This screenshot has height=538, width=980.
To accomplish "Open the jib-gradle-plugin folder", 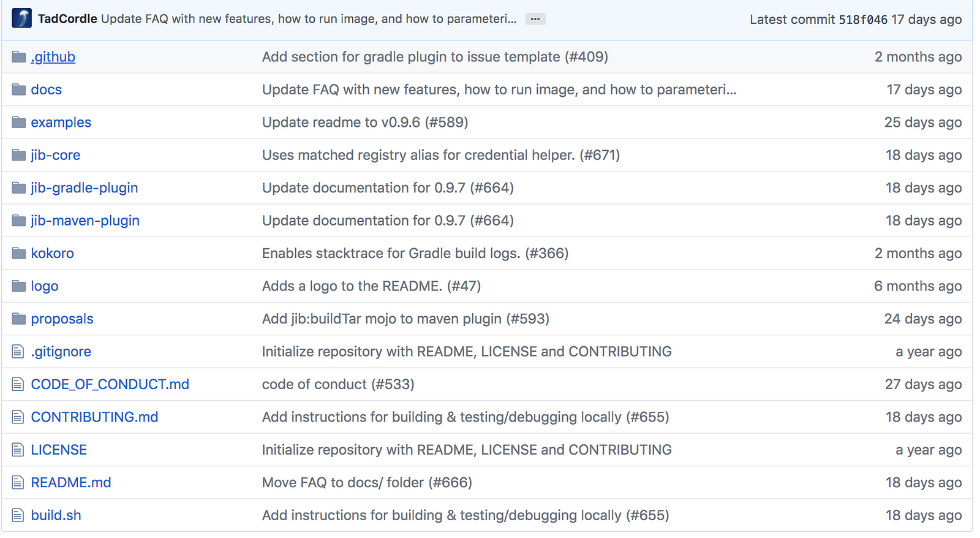I will point(84,188).
